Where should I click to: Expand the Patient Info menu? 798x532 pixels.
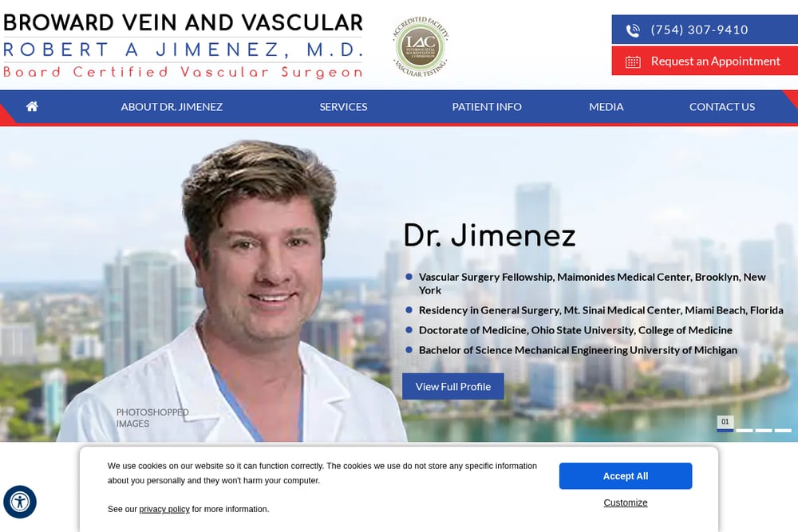point(487,107)
